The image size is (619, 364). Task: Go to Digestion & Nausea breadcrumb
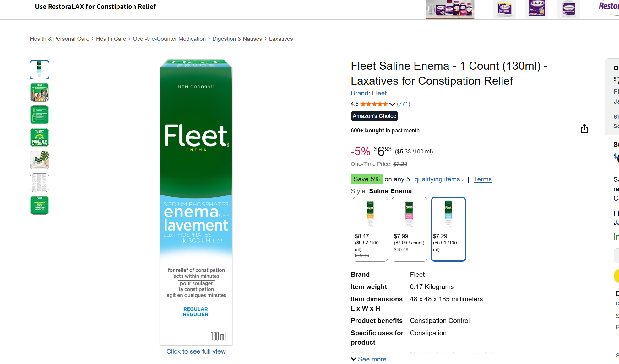(237, 39)
